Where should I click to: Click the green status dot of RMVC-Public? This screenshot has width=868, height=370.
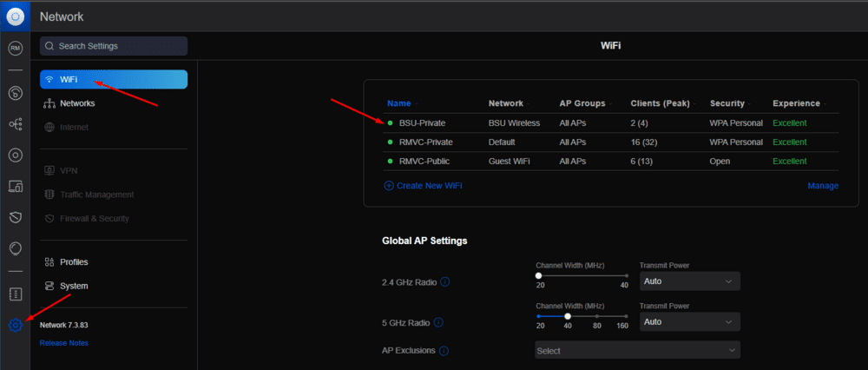point(391,162)
